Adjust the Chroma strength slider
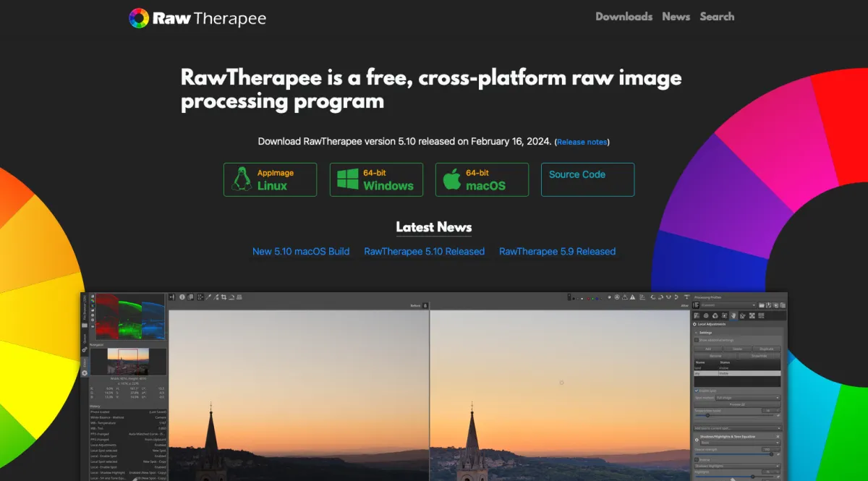The height and width of the screenshot is (481, 868). [733, 454]
